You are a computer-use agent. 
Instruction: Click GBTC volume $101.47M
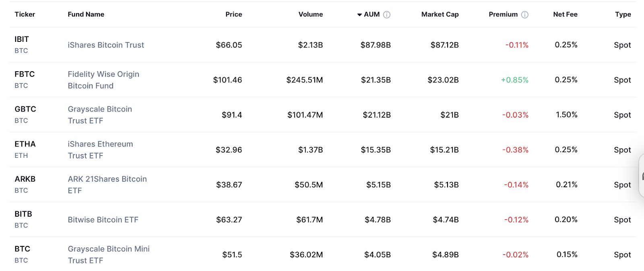pyautogui.click(x=305, y=115)
